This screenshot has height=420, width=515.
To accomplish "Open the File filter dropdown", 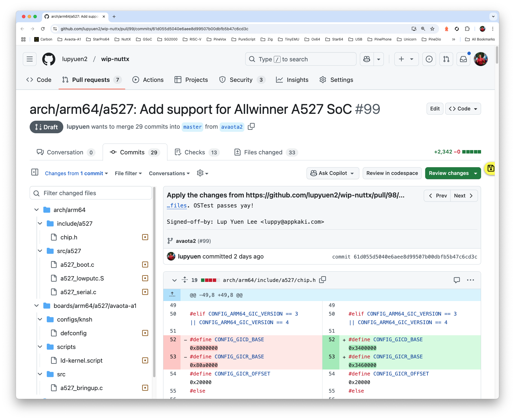I will click(128, 173).
